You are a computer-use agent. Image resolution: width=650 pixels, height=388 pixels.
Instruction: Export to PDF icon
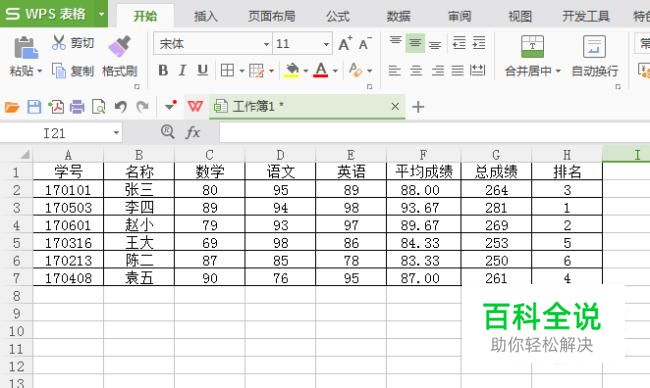[x=56, y=107]
